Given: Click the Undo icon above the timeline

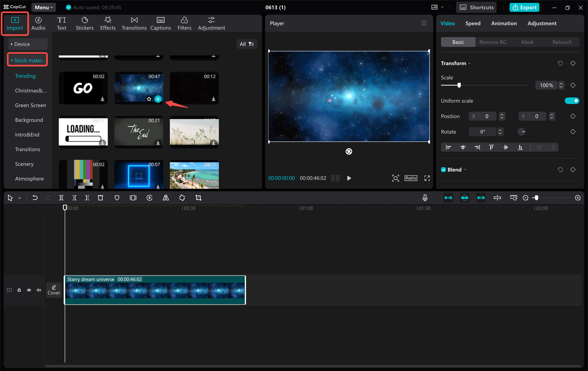Looking at the screenshot, I should [x=34, y=197].
